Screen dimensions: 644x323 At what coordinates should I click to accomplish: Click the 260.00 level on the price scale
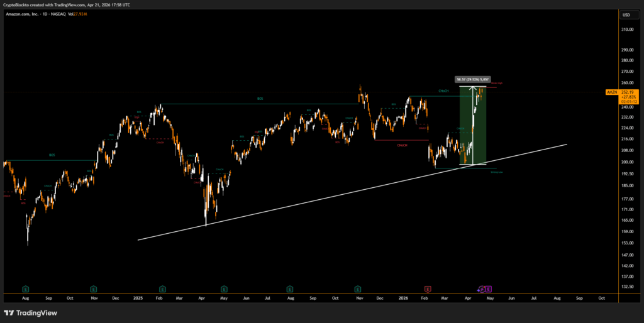[x=626, y=83]
